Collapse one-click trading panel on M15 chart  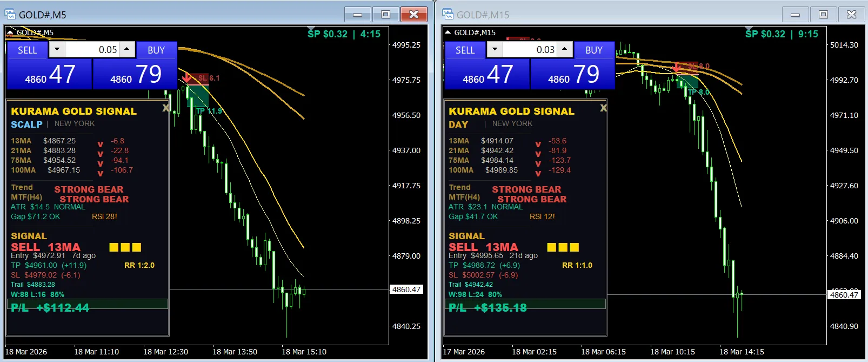coord(448,32)
